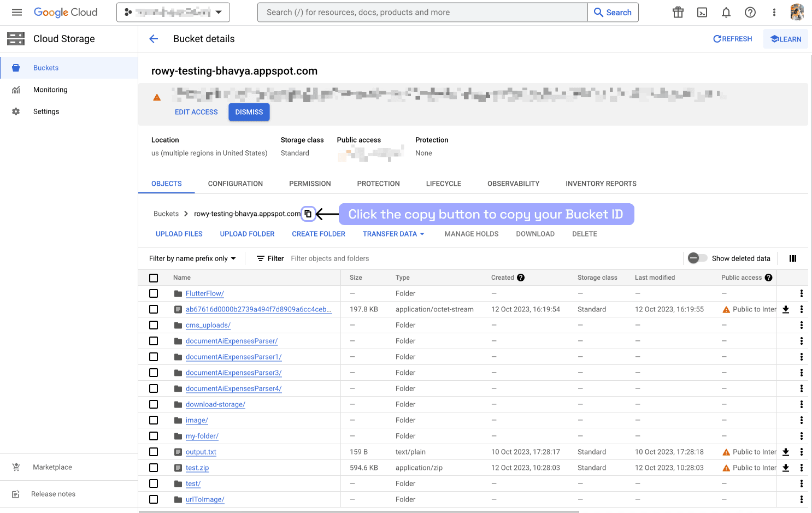Open the Filter by name prefix dropdown
This screenshot has width=812, height=513.
point(192,258)
